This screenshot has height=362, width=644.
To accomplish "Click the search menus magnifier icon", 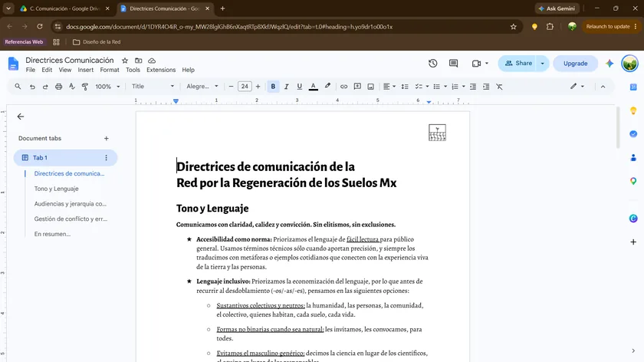I will 18,87.
